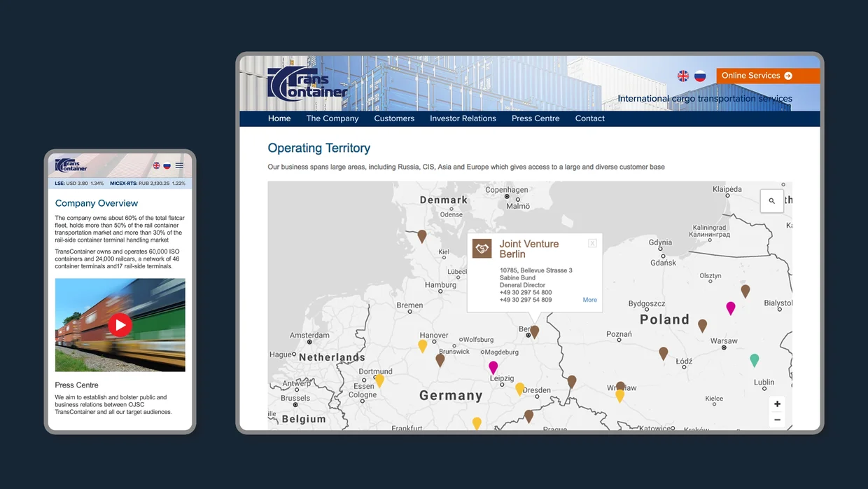Open the Press Centre navigation item

535,118
